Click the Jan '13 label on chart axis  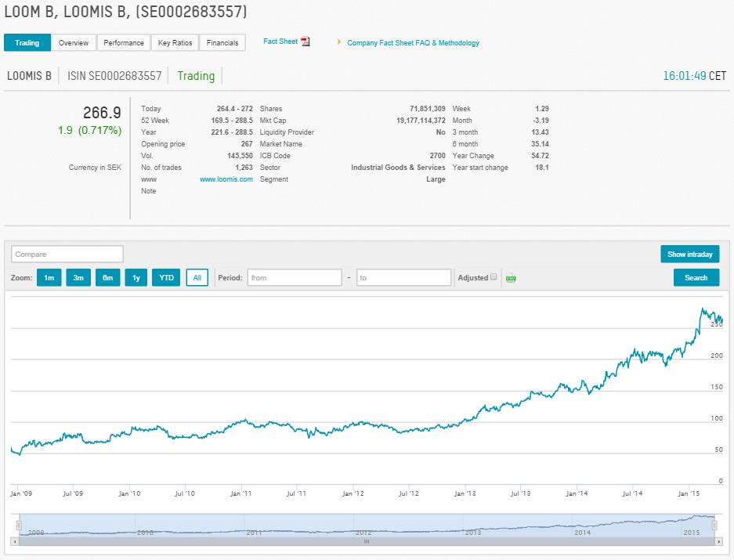(465, 493)
